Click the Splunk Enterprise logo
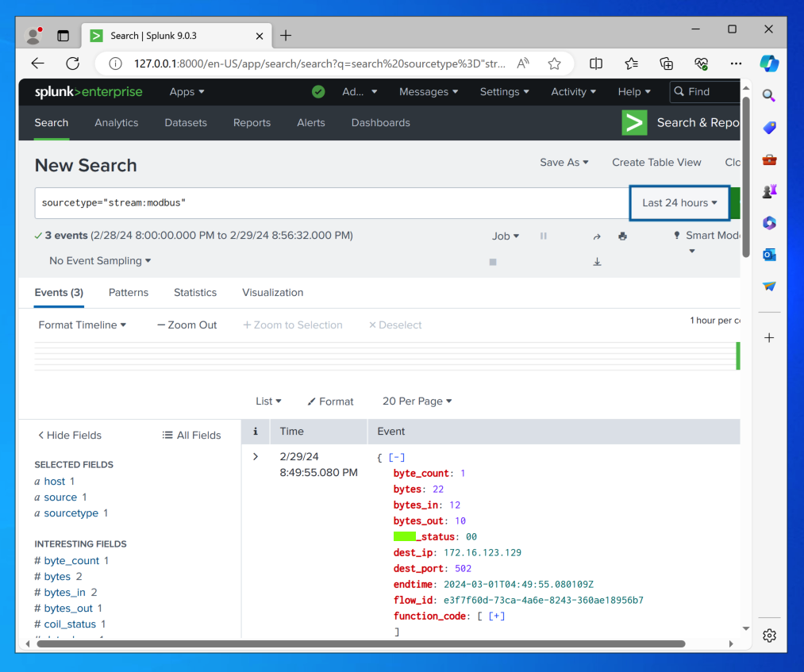Screen dimensions: 804x672 coord(88,92)
